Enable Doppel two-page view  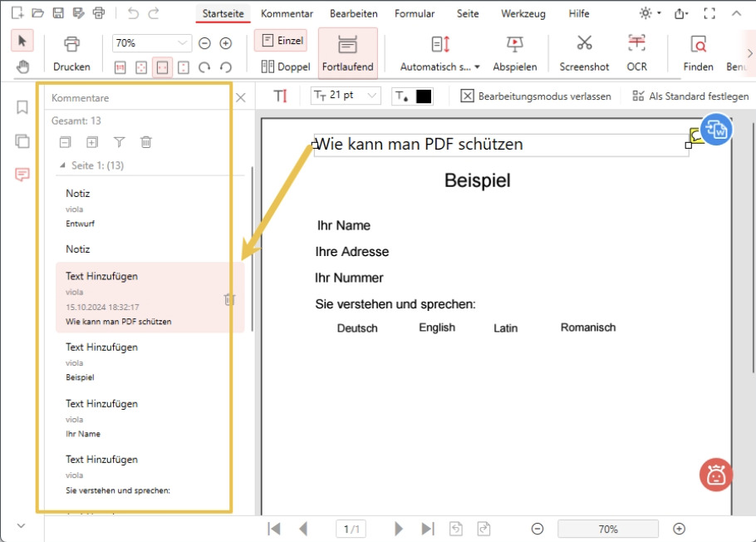(285, 67)
